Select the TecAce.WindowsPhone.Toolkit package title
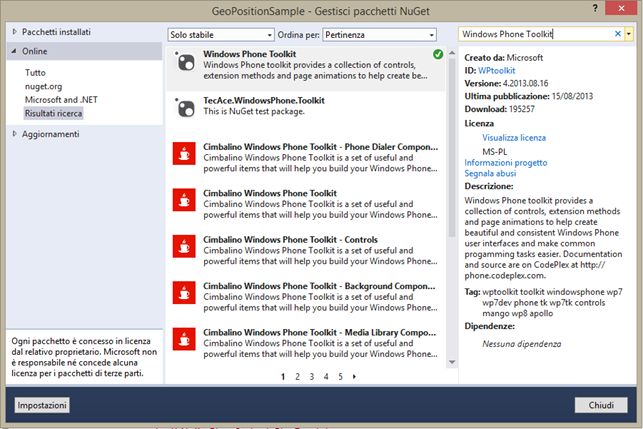 pyautogui.click(x=264, y=100)
